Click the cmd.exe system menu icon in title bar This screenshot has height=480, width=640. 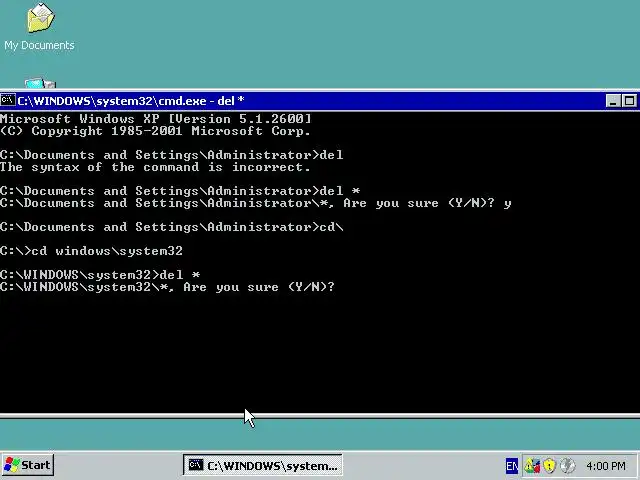pyautogui.click(x=8, y=100)
